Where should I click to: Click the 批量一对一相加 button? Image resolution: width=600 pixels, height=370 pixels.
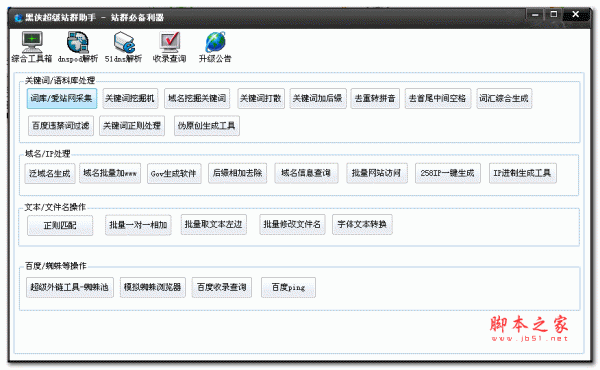pos(138,225)
